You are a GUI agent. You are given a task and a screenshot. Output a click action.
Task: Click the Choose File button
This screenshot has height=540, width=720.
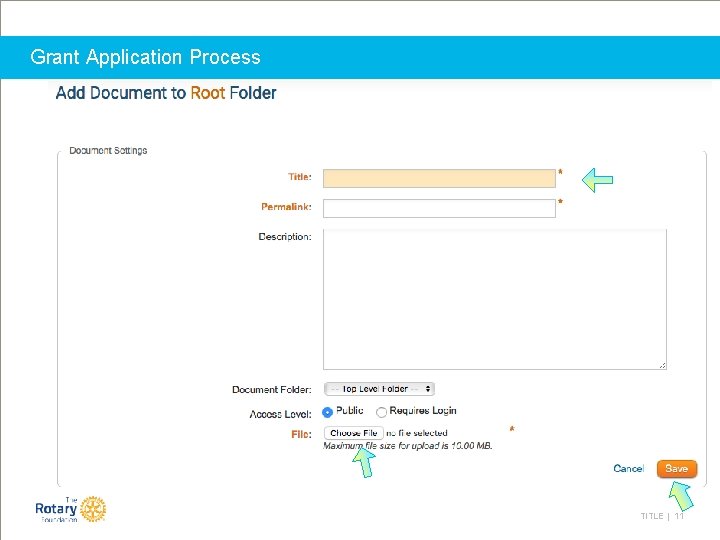tap(354, 433)
